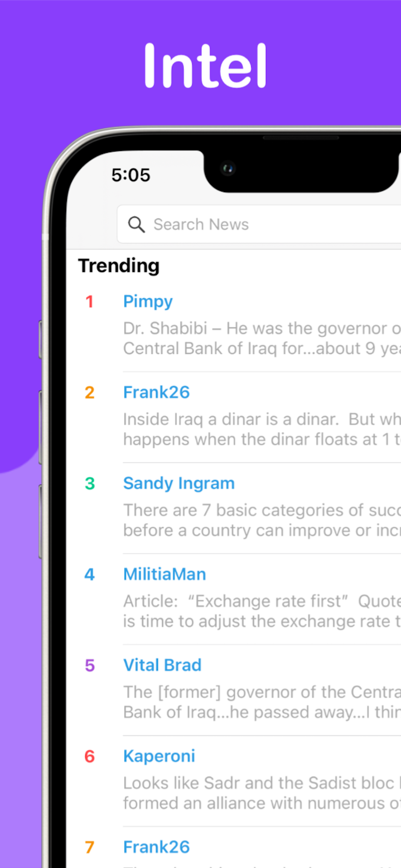The height and width of the screenshot is (868, 401).
Task: Select the 'Exchange rate first' article summary
Action: [x=262, y=611]
